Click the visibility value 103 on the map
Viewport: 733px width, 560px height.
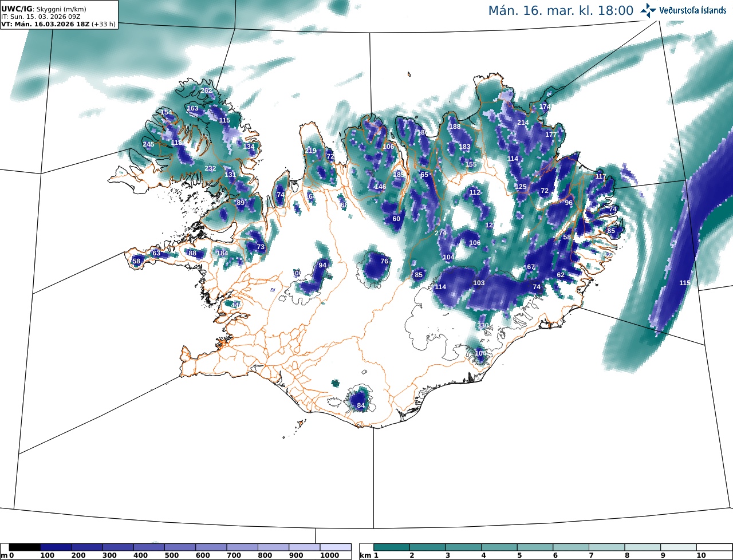pyautogui.click(x=479, y=283)
